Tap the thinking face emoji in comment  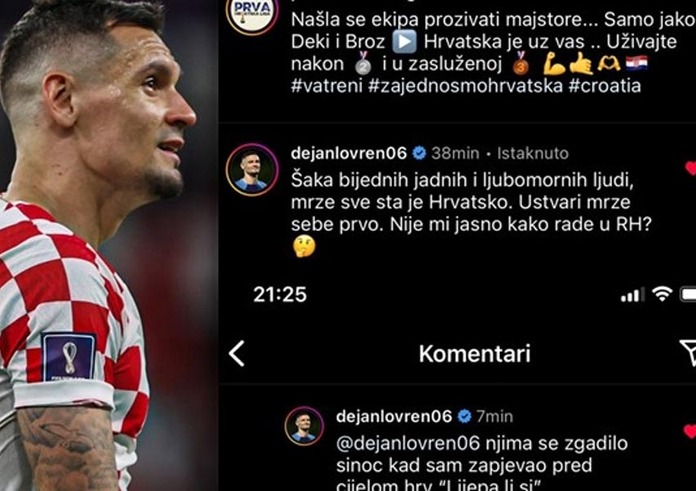click(x=304, y=246)
